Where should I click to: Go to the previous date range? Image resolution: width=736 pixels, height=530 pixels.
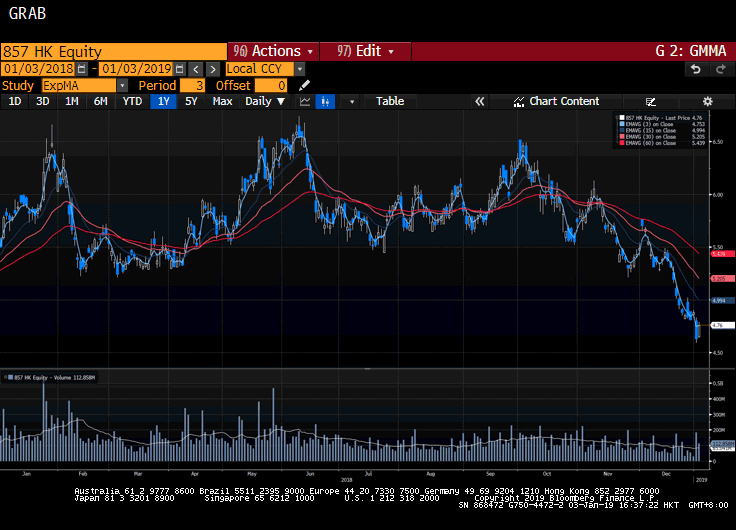[x=196, y=69]
